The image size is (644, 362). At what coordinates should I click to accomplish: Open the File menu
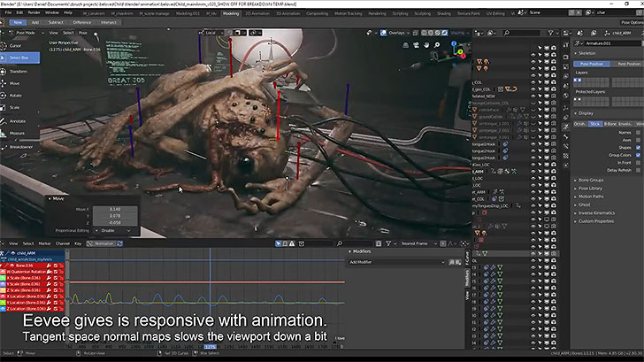click(x=8, y=12)
